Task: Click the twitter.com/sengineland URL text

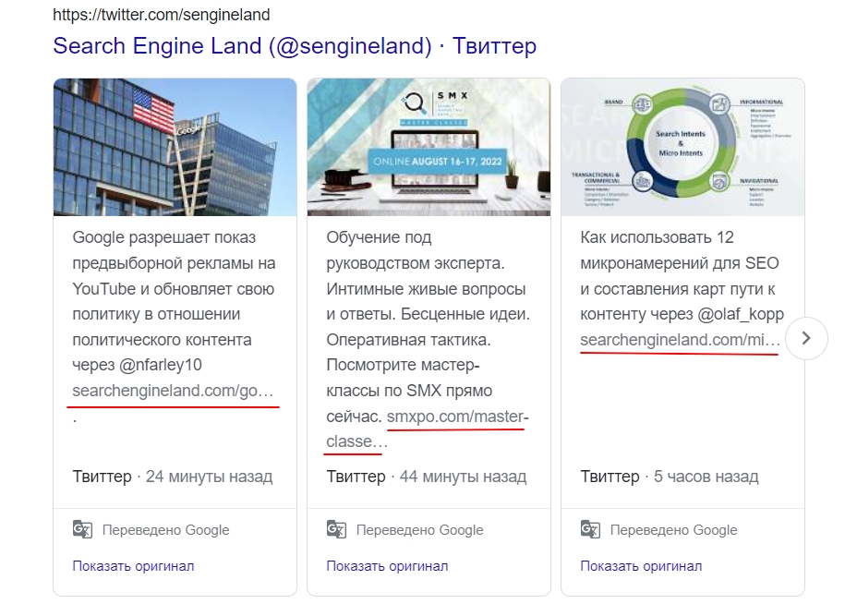Action: pos(162,15)
